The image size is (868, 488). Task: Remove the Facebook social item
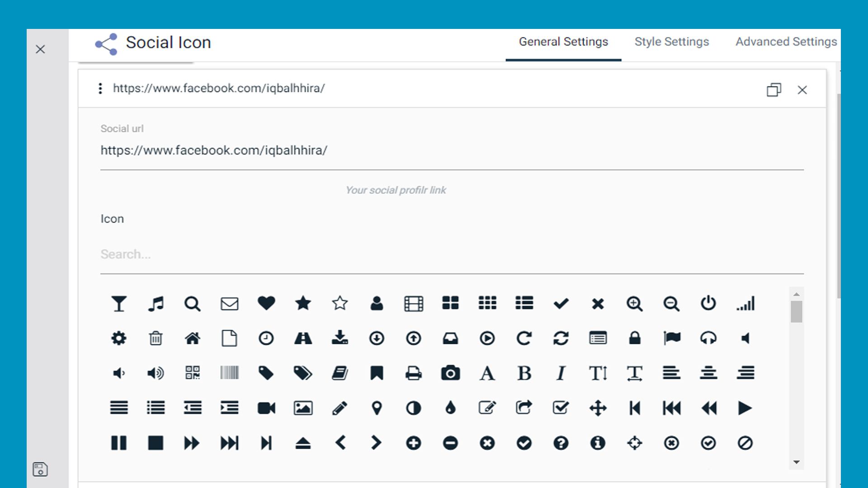click(802, 90)
